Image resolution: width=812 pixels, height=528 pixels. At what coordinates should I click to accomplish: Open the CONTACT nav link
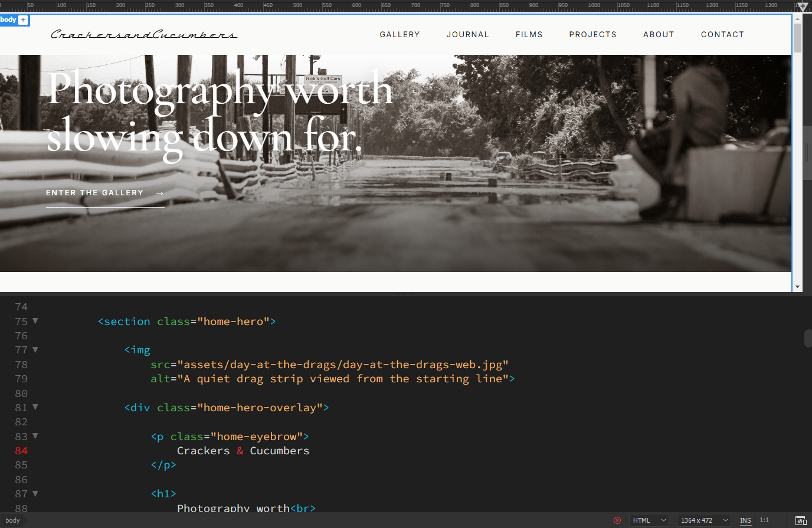[722, 35]
